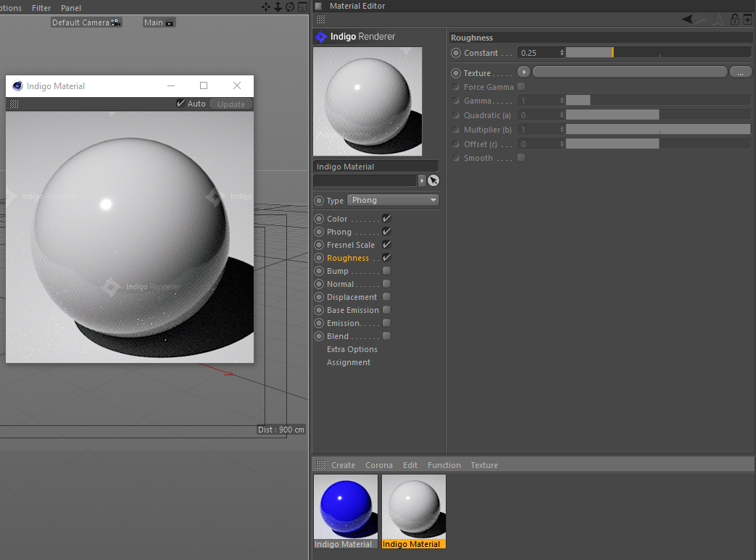This screenshot has width=756, height=560.
Task: Click the viewport pan (move camera) icon
Action: point(266,7)
